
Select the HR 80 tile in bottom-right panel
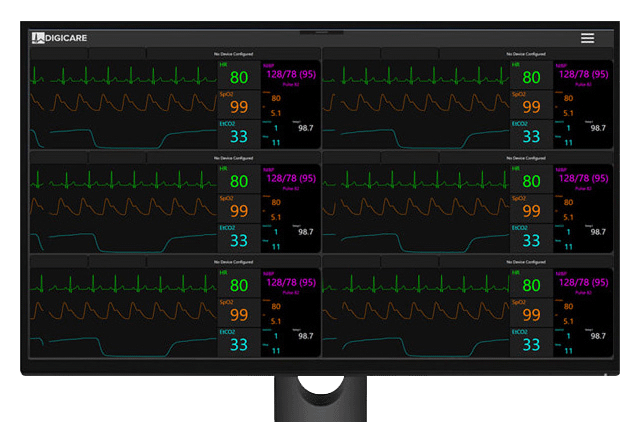[x=531, y=283]
